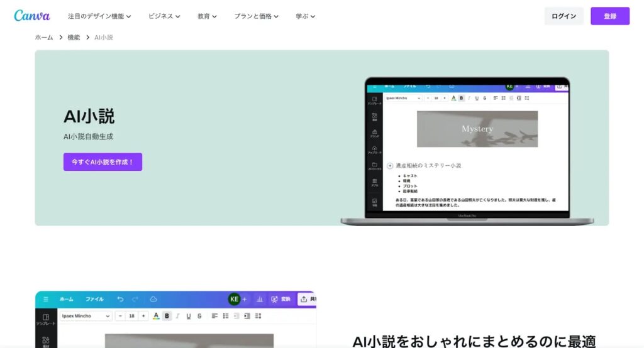Click the line spacing icon in lower preview

coord(258,316)
